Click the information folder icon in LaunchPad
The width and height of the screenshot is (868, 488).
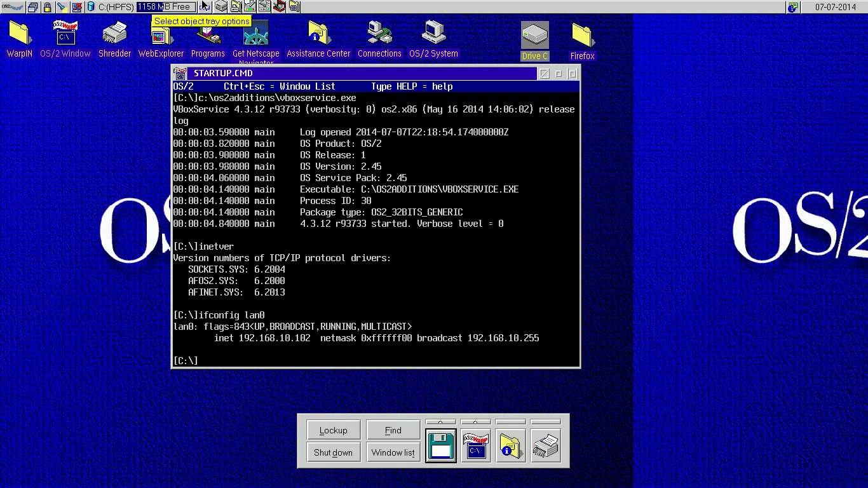click(510, 445)
